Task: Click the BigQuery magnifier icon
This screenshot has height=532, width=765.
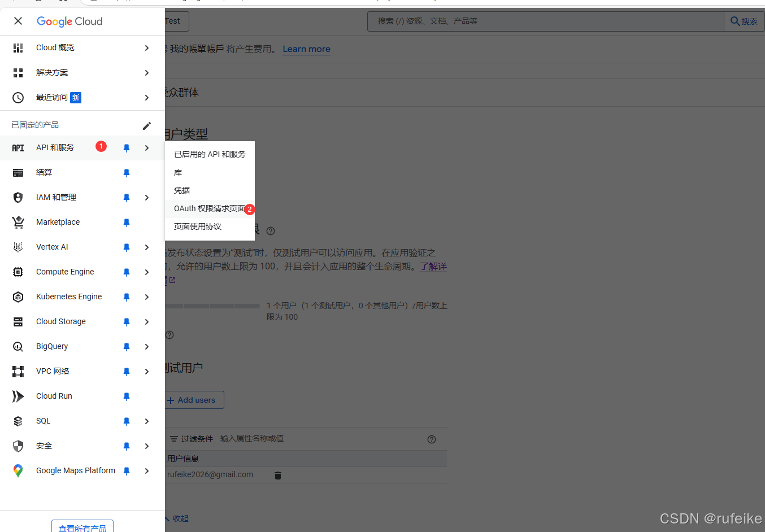Action: coord(18,347)
